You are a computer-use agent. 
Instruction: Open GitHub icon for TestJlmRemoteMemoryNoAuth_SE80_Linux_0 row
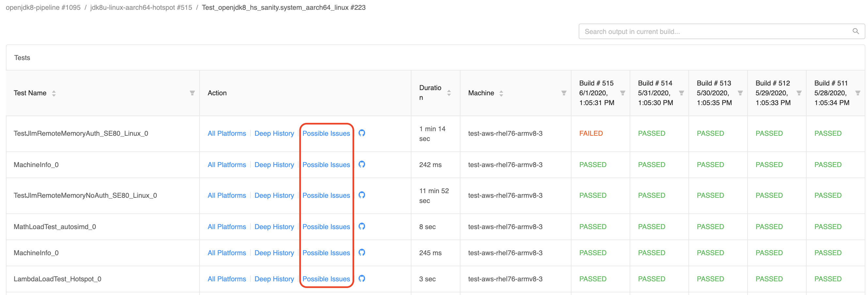pos(362,195)
